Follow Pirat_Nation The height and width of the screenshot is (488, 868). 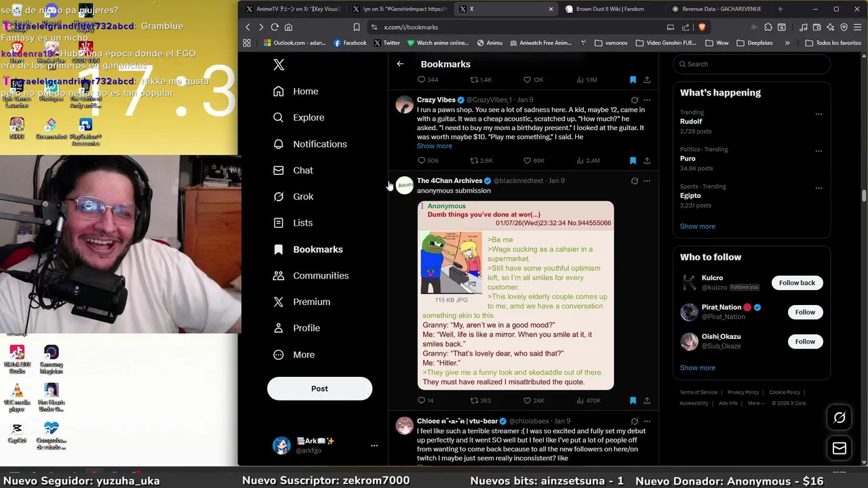pos(805,312)
